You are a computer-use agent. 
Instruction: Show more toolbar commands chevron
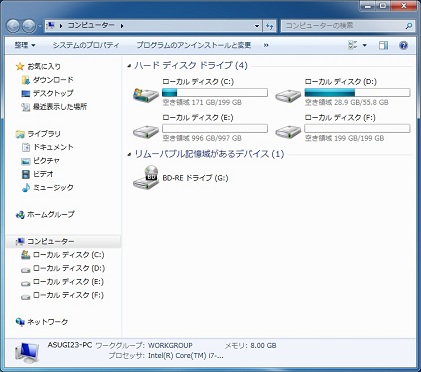(266, 45)
